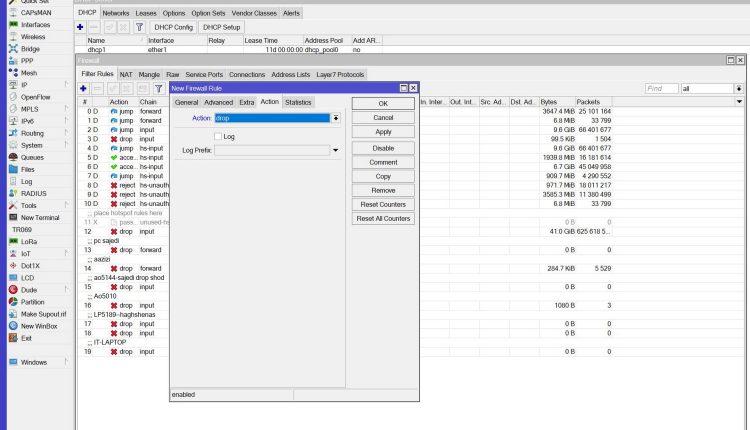Select the Leases tab in DHCP Server
Image resolution: width=750 pixels, height=430 pixels.
tap(146, 13)
